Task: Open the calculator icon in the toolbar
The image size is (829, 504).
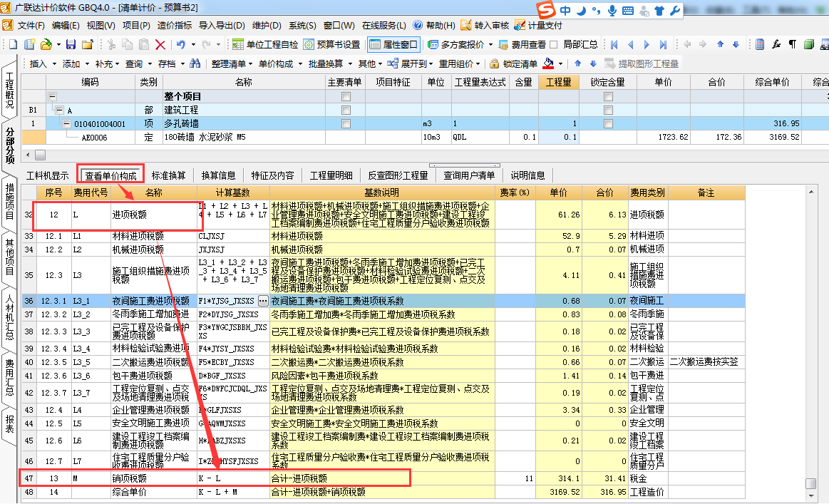Action: [760, 44]
